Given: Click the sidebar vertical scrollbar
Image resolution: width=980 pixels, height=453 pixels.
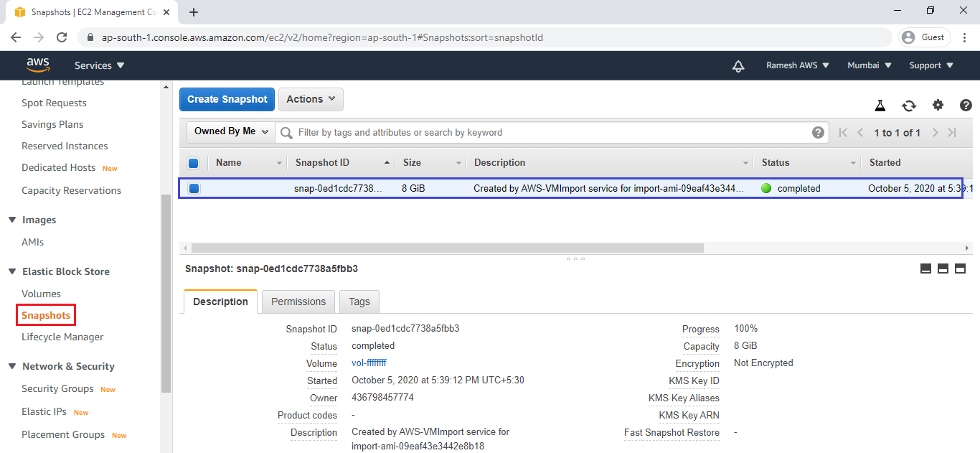Looking at the screenshot, I should [x=166, y=293].
